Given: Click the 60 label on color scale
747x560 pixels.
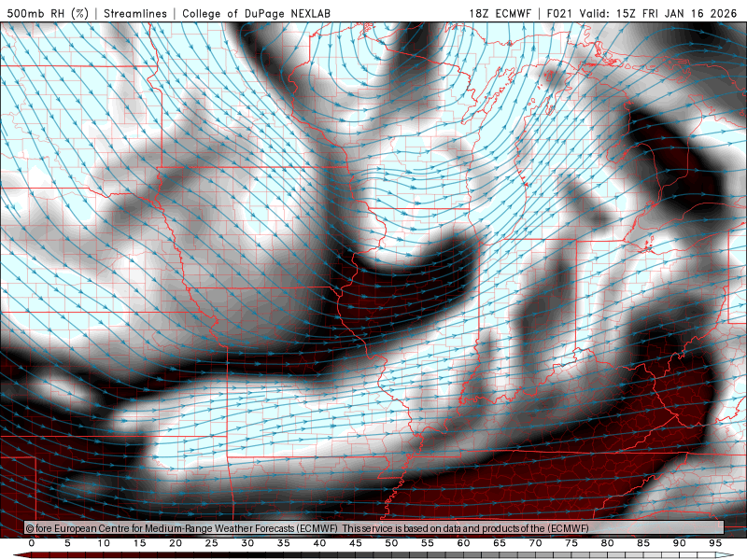Looking at the screenshot, I should coord(463,543).
